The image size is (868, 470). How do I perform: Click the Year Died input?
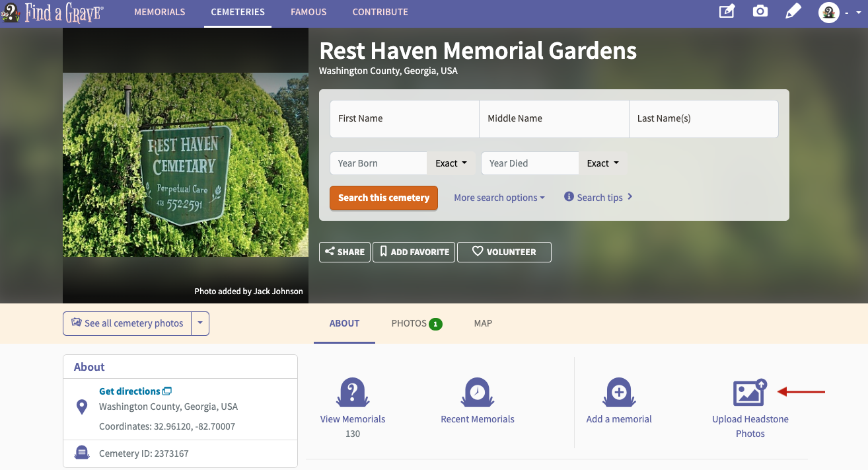pos(530,163)
